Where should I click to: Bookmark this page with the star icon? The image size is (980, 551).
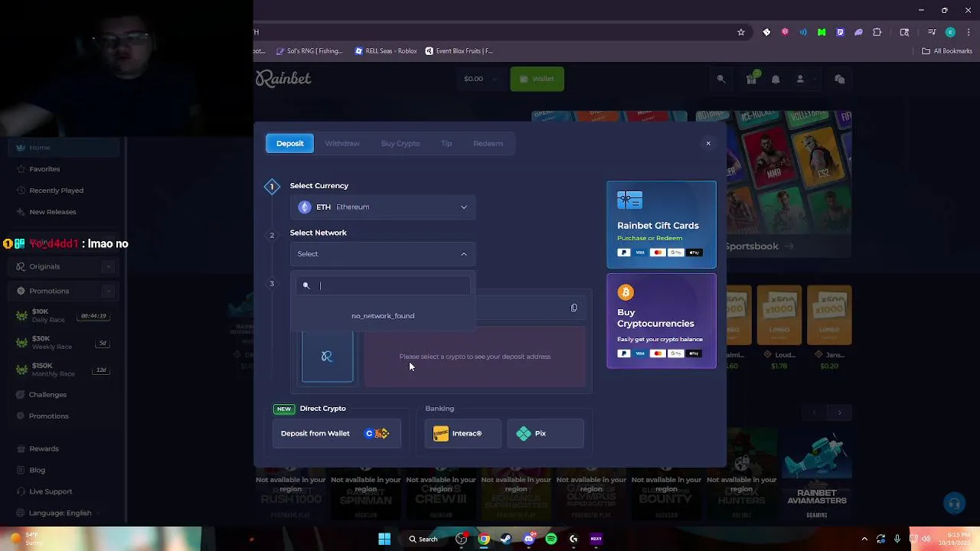[x=740, y=32]
